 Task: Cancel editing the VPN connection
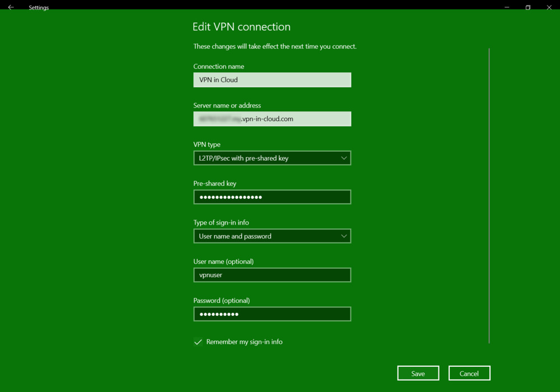469,374
